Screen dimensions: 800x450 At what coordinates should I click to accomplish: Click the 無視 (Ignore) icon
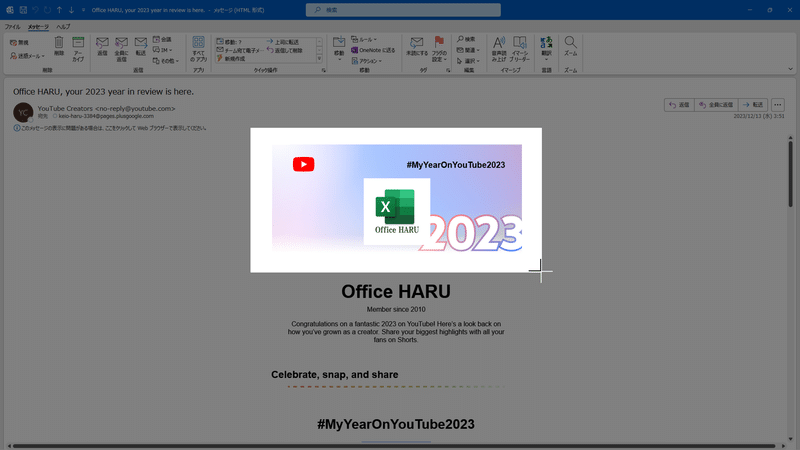19,43
